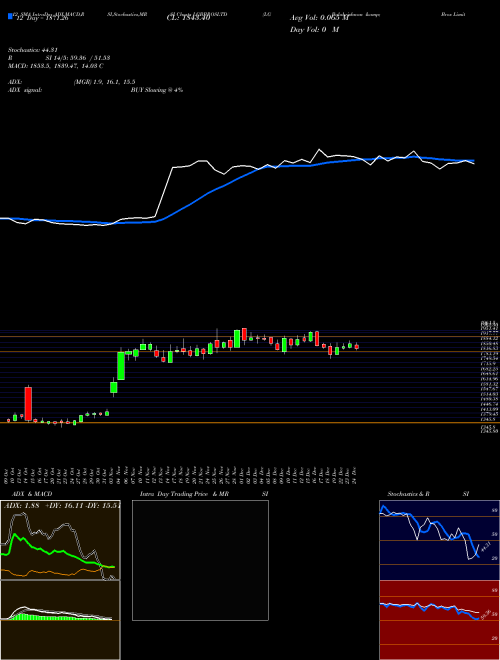Viewport: 500px width, 660px height.
Task: Click the blue RSI line in the red panel
Action: click(x=429, y=609)
